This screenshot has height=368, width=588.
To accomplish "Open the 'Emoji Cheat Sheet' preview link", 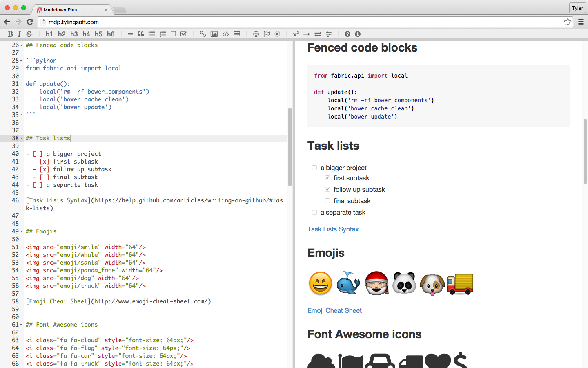I will 335,310.
